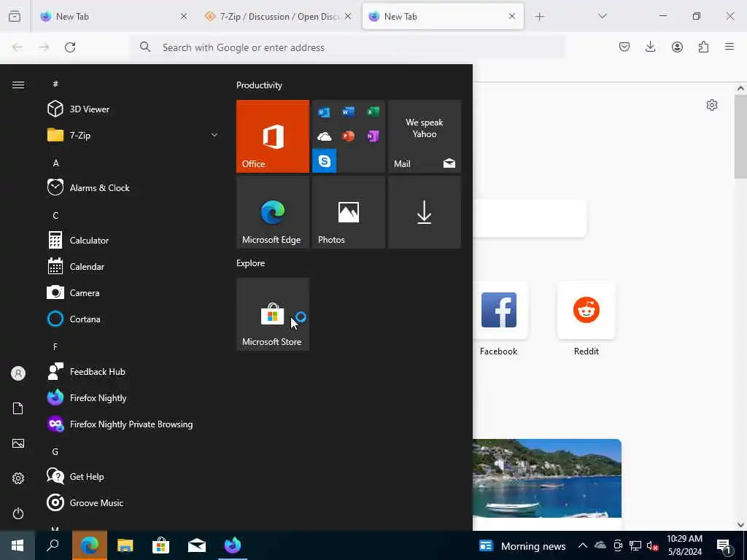747x560 pixels.
Task: Launch Camera app
Action: click(132, 292)
